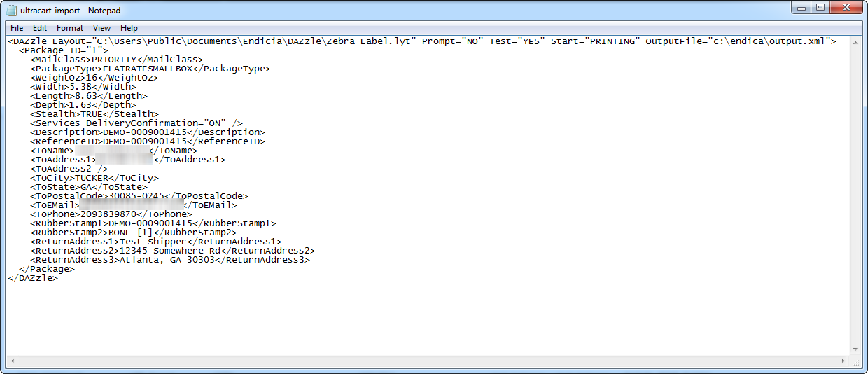Click the window resize grip corner
This screenshot has height=374, width=868.
point(856,362)
